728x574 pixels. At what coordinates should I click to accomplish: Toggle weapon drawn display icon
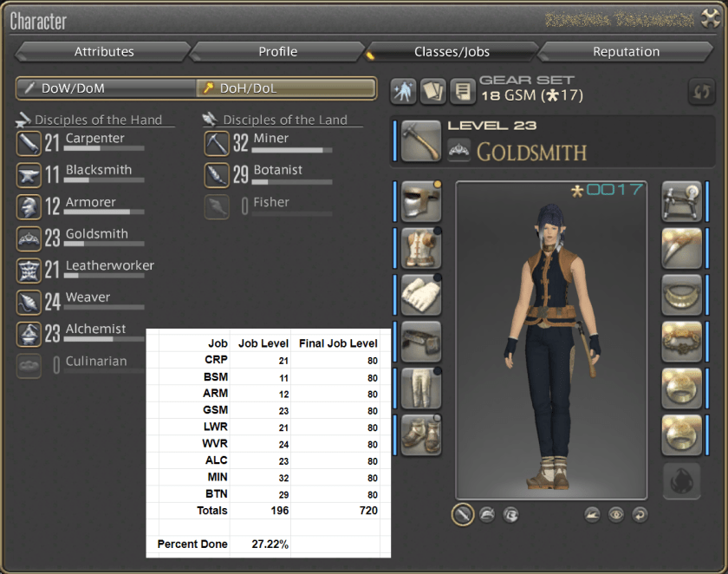462,514
